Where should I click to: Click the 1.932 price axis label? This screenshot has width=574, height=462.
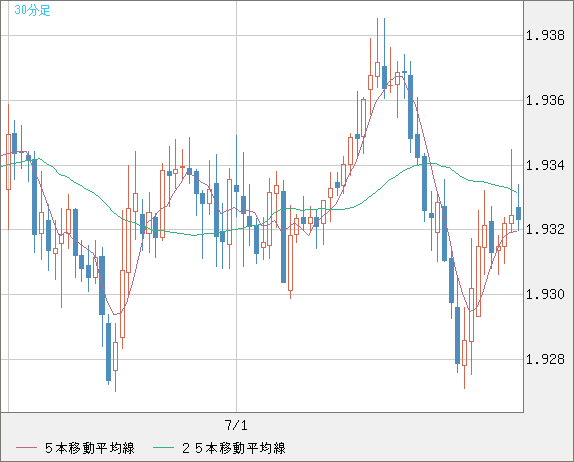[545, 230]
